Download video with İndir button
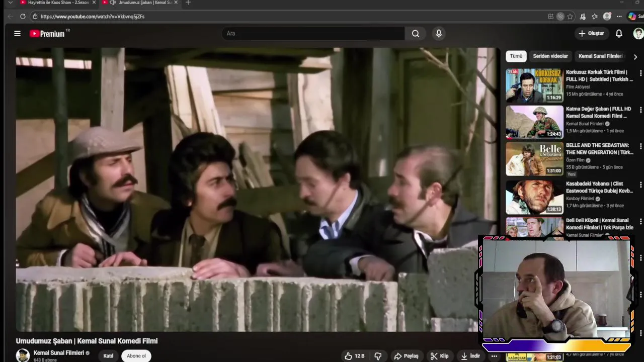Screen dimensions: 644x362 pos(470,356)
